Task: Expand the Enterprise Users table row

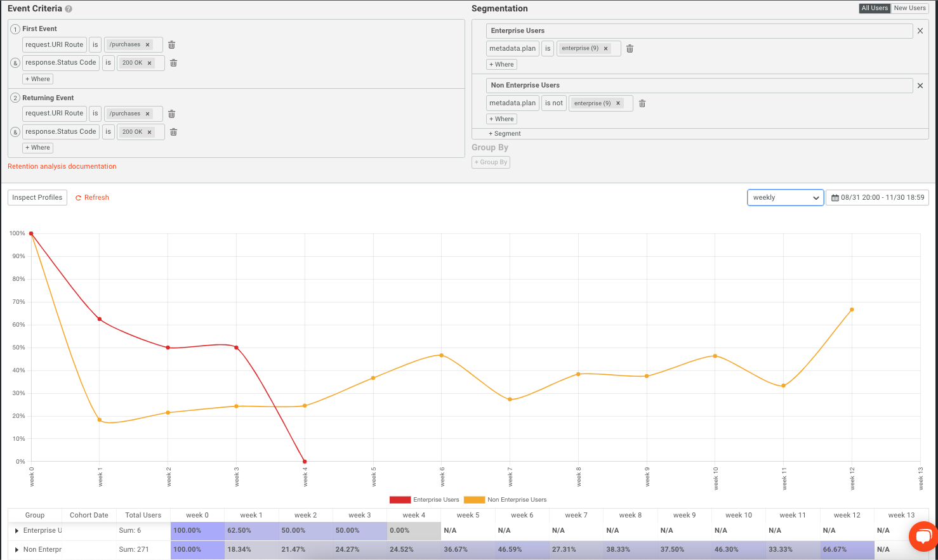Action: (15, 531)
